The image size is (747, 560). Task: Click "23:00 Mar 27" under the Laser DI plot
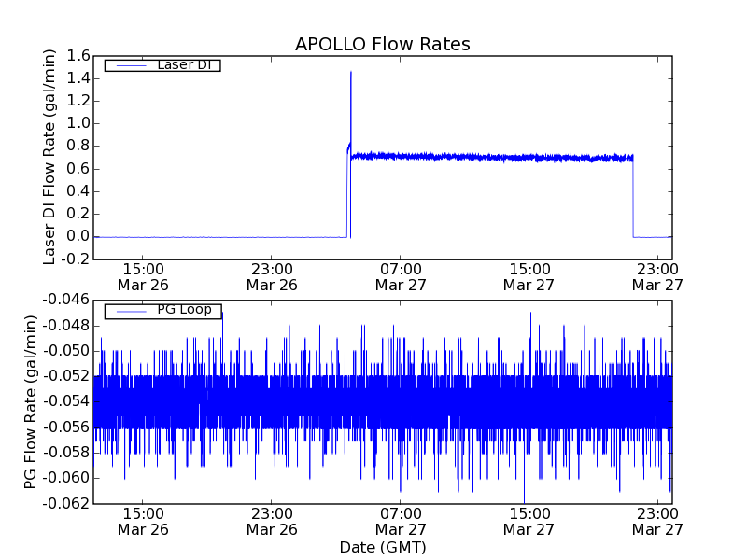click(658, 277)
